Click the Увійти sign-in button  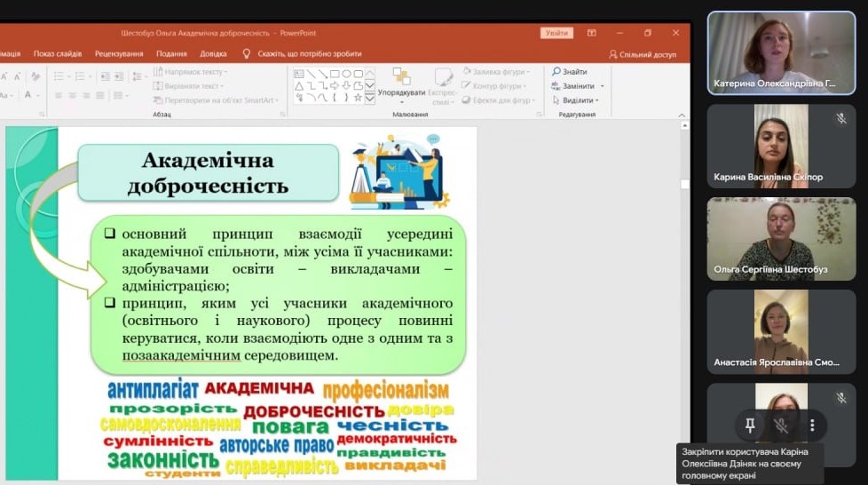[556, 33]
